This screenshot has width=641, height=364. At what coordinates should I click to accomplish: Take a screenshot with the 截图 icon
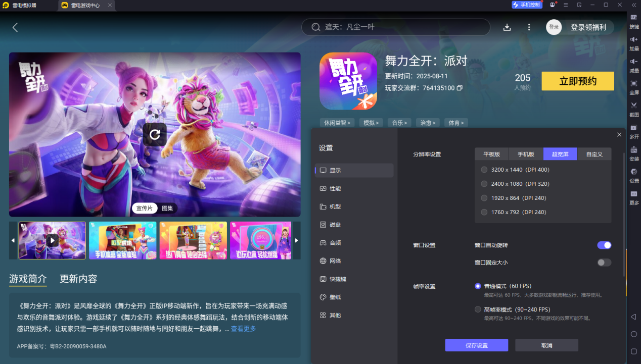click(633, 110)
